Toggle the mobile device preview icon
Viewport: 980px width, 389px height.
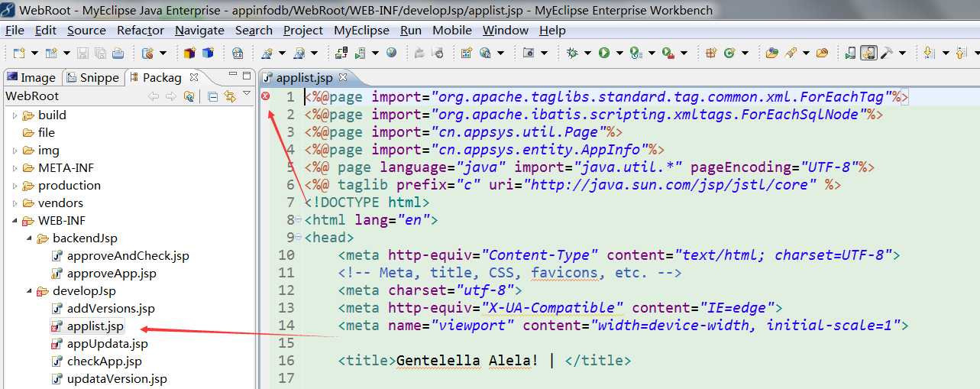[868, 53]
